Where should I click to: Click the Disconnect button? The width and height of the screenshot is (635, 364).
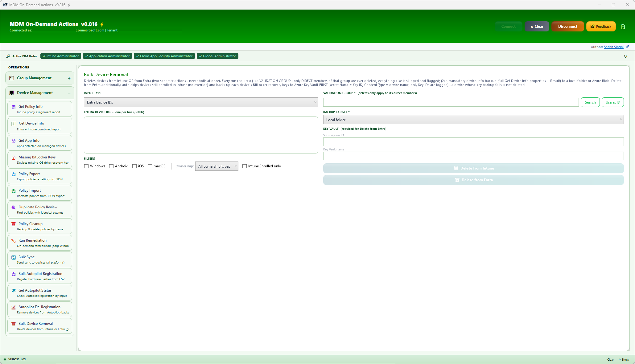(567, 27)
